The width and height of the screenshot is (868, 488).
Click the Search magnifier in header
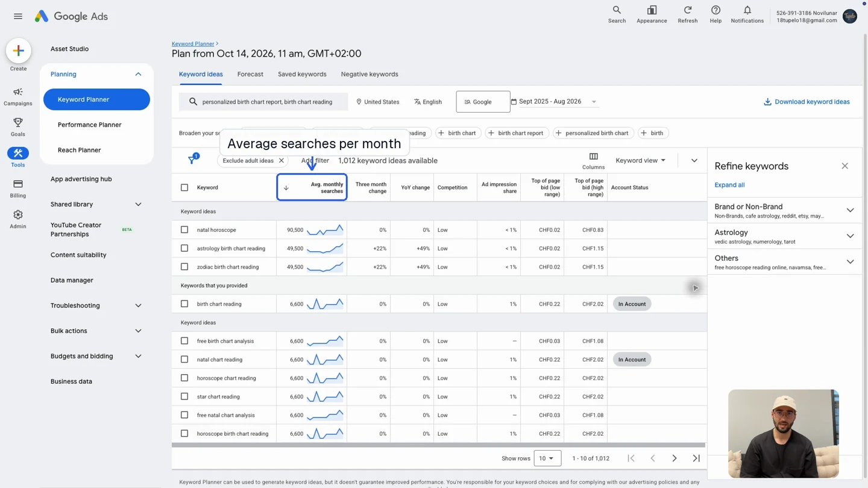click(x=617, y=14)
